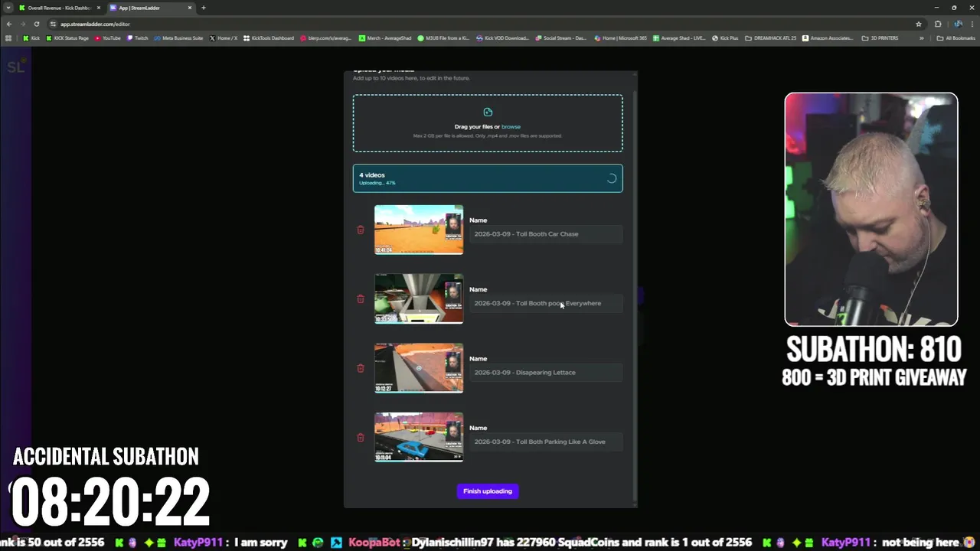Expand the DREAMHACK ATL 25 bookmark folder
Viewport: 980px width, 551px height.
point(771,37)
